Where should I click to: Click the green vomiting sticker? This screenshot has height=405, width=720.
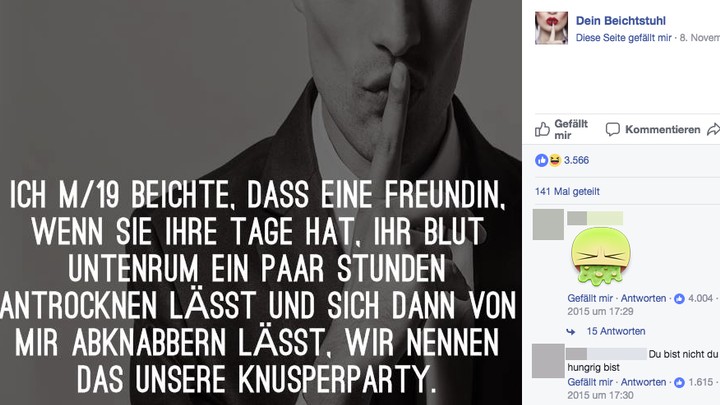tap(601, 256)
